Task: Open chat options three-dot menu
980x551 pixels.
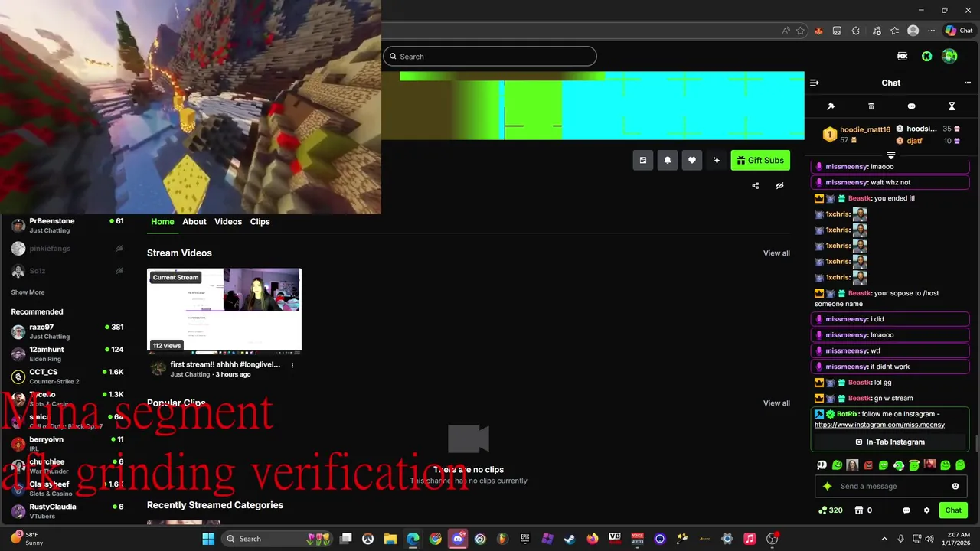Action: (968, 83)
